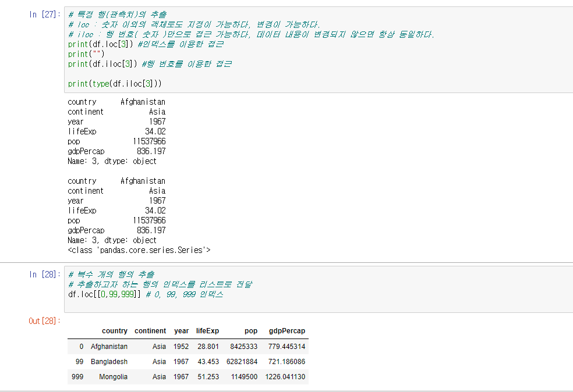Click the 'year' table column header

181,331
